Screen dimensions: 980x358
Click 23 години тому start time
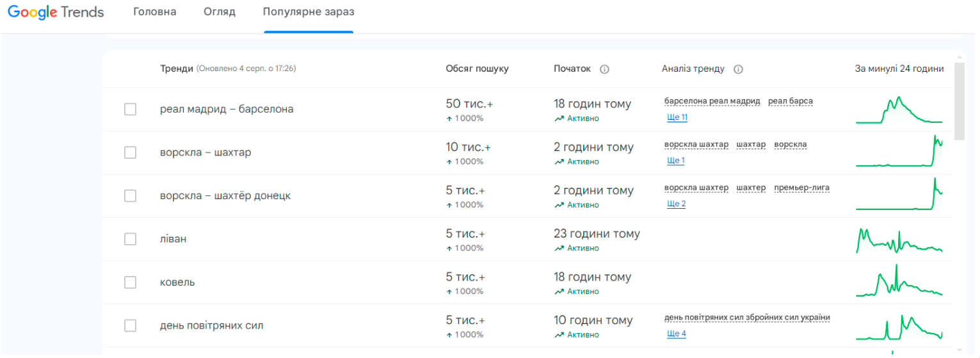coord(597,234)
